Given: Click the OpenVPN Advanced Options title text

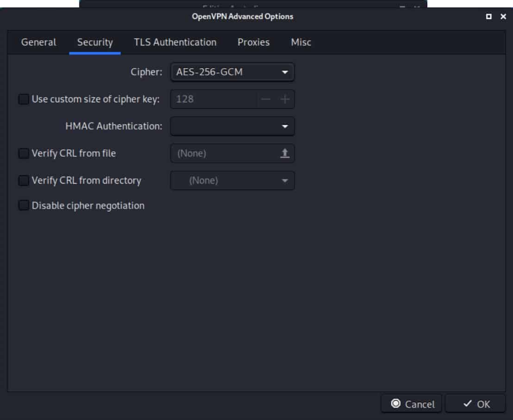Looking at the screenshot, I should (243, 16).
